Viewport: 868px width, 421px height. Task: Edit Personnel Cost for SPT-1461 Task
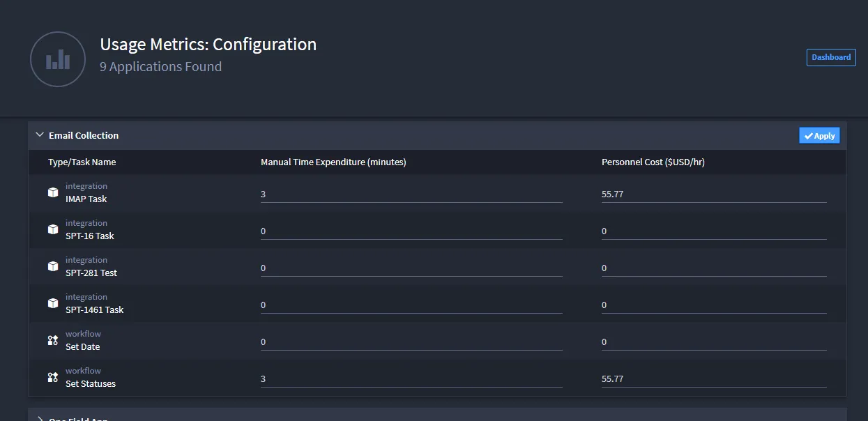pos(714,305)
